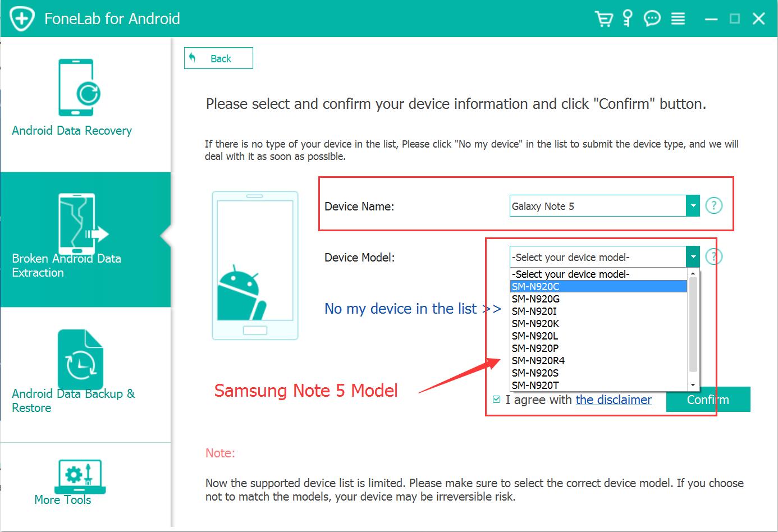Minimize the FoneLab window

click(711, 19)
